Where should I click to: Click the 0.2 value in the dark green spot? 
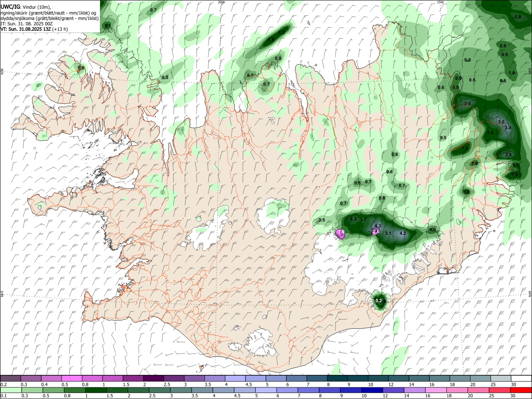pyautogui.click(x=379, y=300)
